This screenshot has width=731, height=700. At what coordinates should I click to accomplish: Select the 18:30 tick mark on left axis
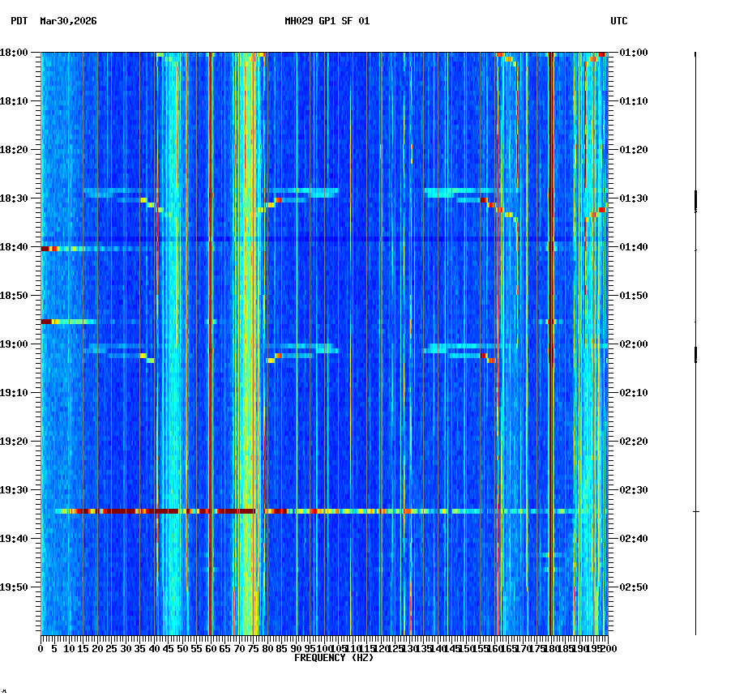click(34, 198)
